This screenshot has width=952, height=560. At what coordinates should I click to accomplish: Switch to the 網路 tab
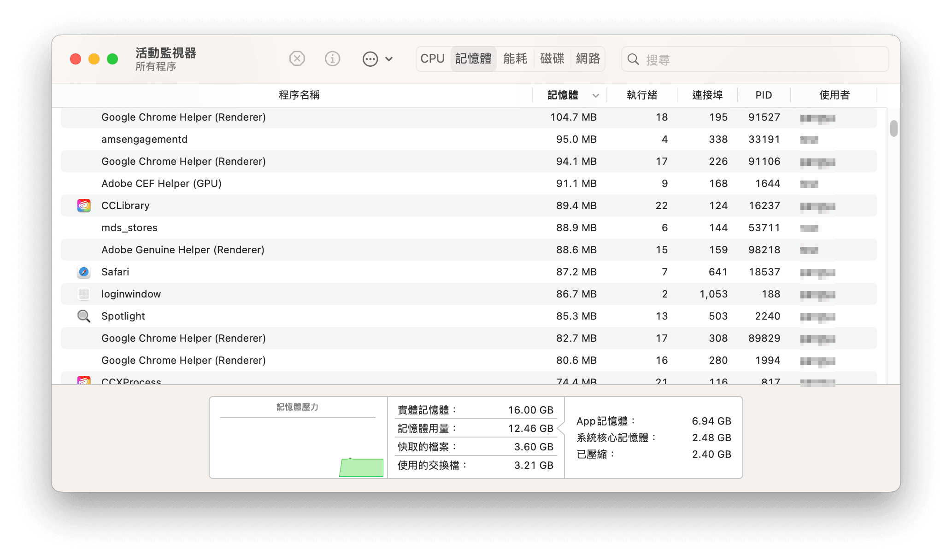point(588,58)
